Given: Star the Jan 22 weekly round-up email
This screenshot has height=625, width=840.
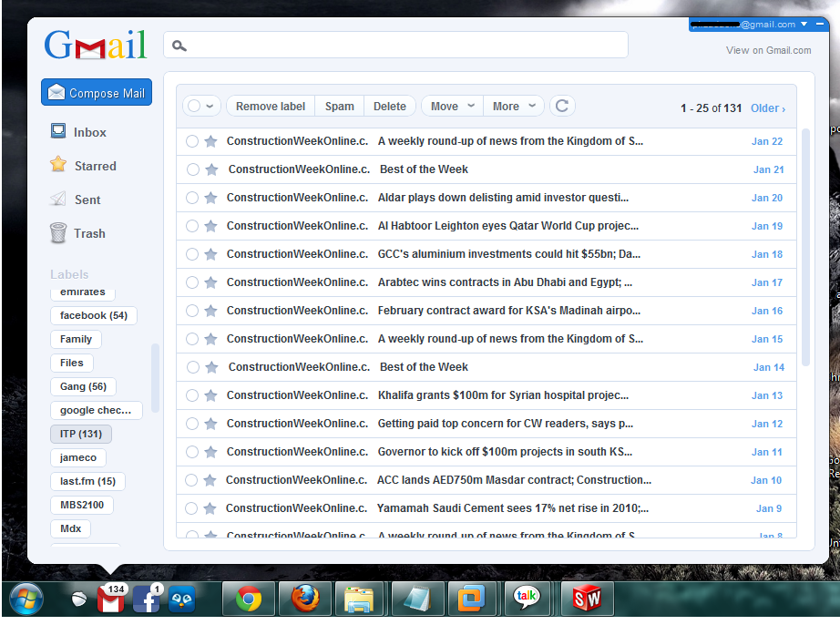Looking at the screenshot, I should pos(211,141).
